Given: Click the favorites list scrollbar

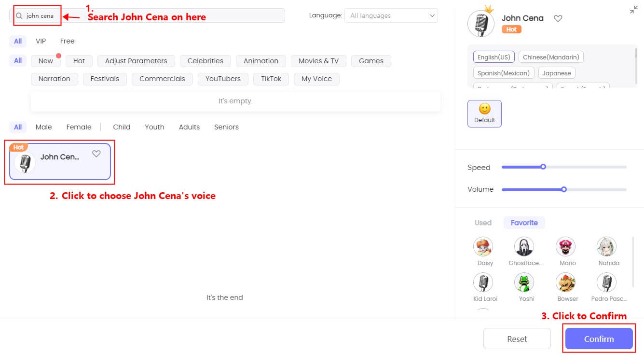Looking at the screenshot, I should tap(633, 262).
